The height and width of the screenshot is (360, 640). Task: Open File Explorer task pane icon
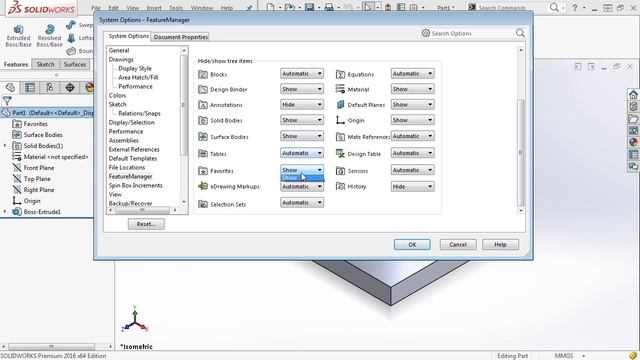(x=633, y=119)
